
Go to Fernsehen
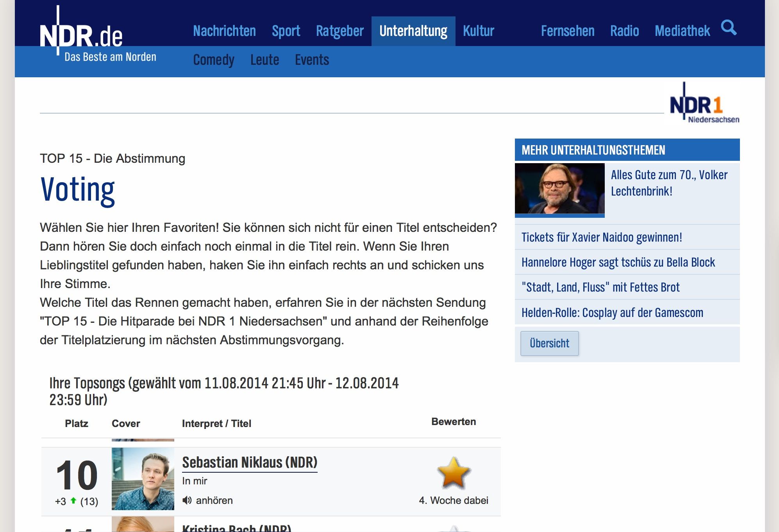pyautogui.click(x=568, y=31)
